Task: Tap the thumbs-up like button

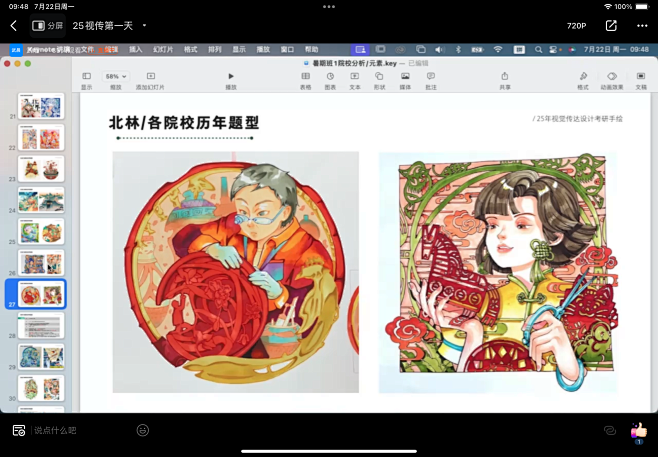Action: pyautogui.click(x=639, y=431)
